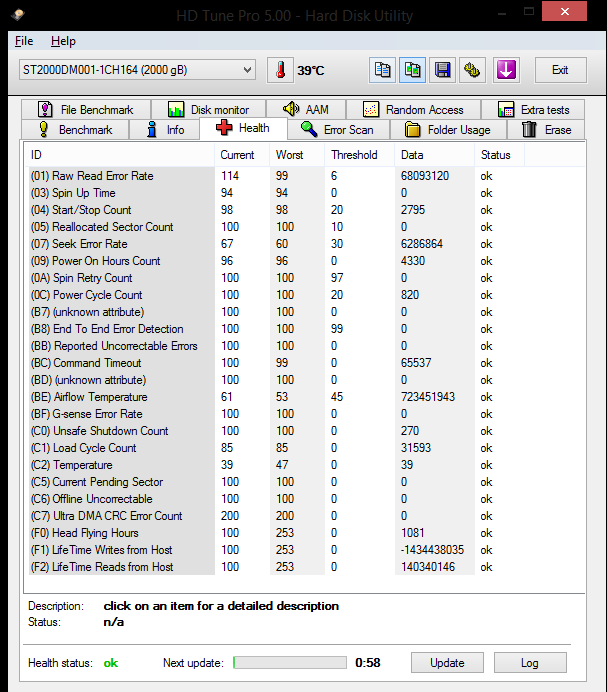Open the AAM tab
The width and height of the screenshot is (607, 692).
pos(306,109)
